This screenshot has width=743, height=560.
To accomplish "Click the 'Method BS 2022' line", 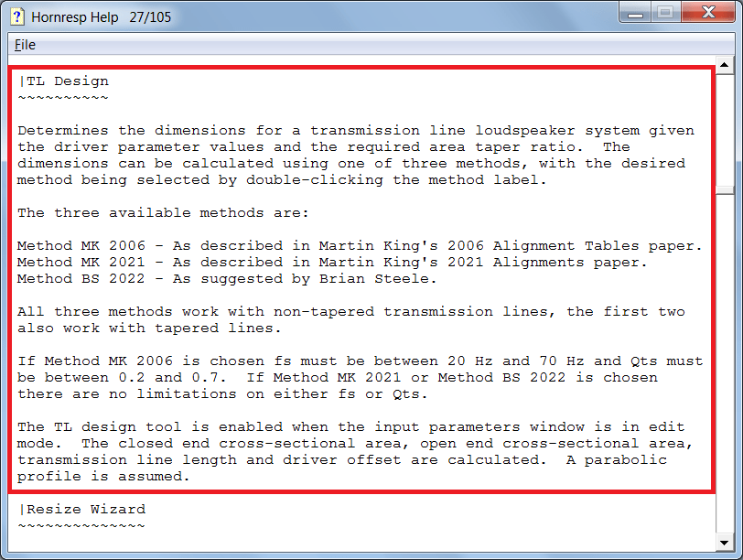I will (227, 279).
